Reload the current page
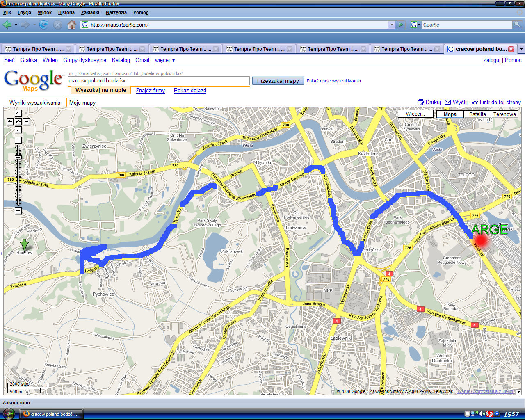This screenshot has width=525, height=420. point(44,25)
